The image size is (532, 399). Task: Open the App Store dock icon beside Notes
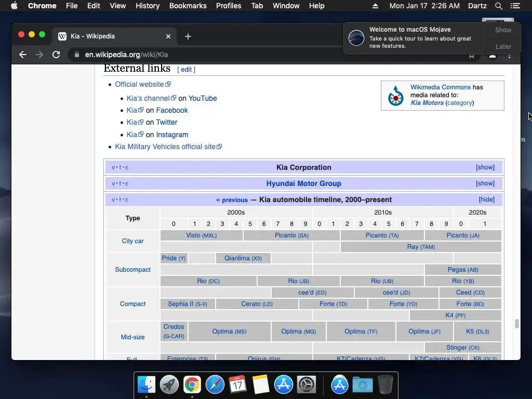coord(283,385)
